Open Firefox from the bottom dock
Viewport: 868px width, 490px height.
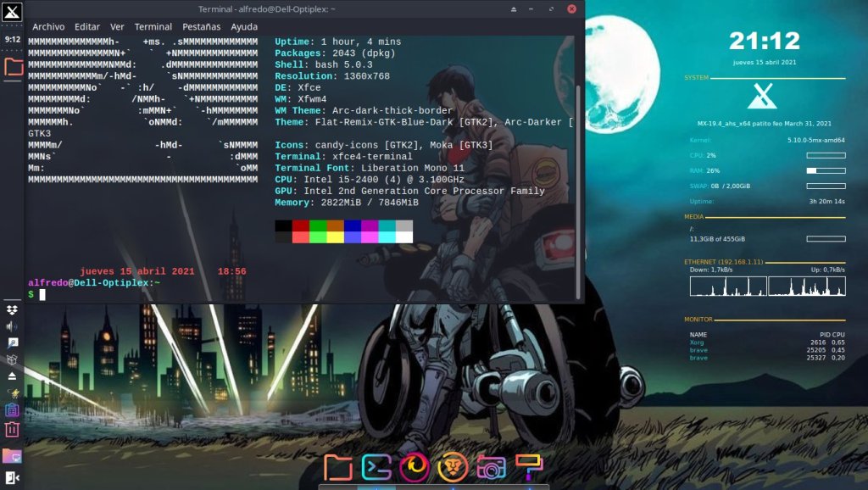(x=415, y=467)
